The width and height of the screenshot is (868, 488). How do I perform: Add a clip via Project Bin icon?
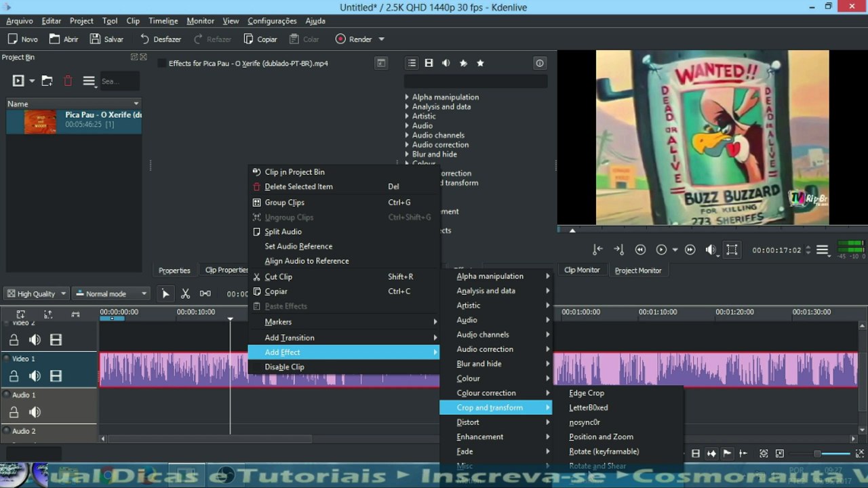coord(18,81)
